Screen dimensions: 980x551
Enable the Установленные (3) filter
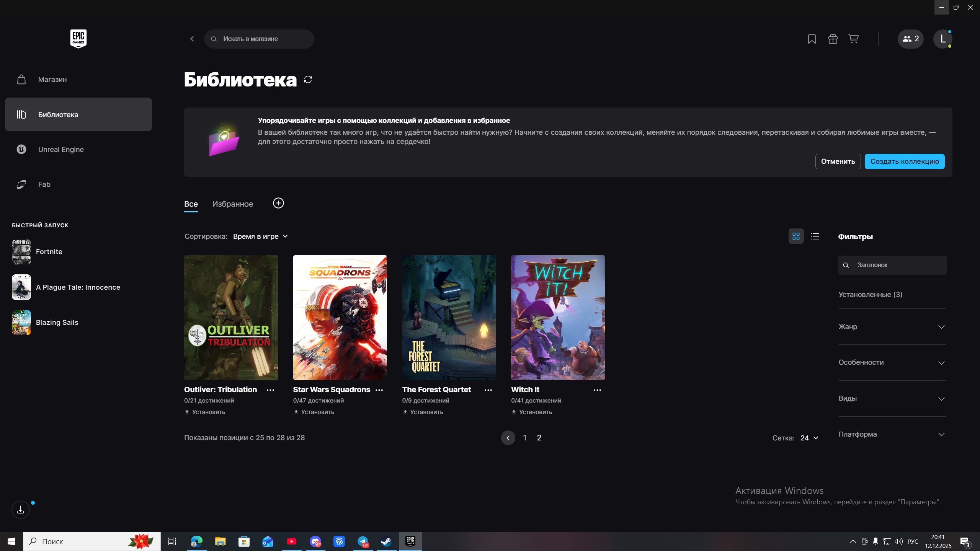(x=871, y=294)
